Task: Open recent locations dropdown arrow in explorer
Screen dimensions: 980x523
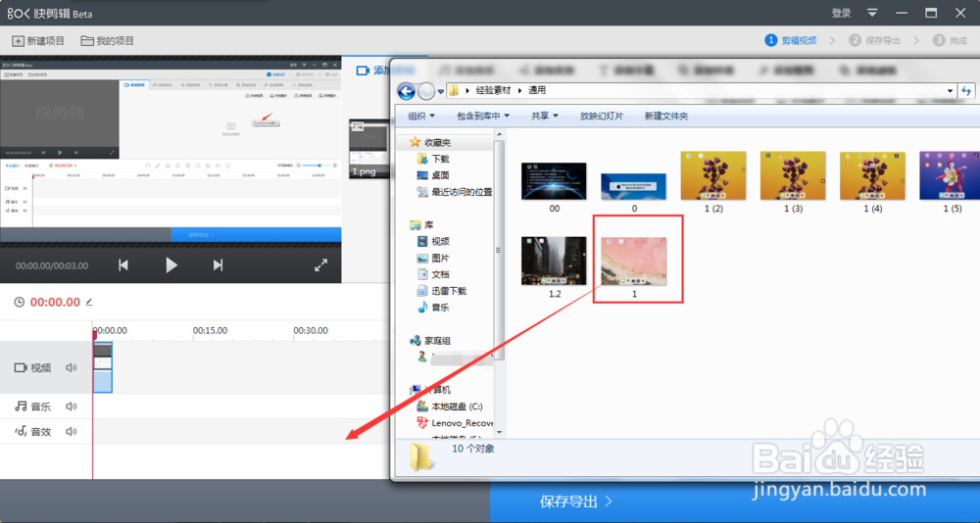Action: pos(441,91)
